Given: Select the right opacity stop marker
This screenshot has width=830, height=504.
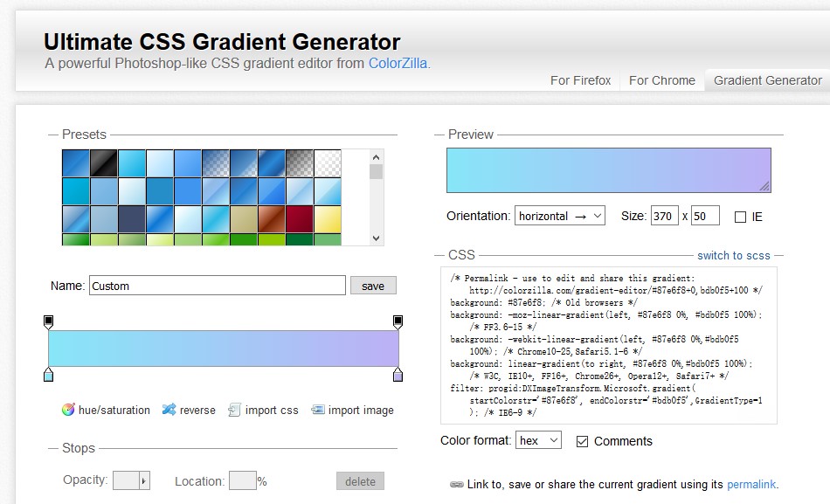Looking at the screenshot, I should [x=398, y=322].
